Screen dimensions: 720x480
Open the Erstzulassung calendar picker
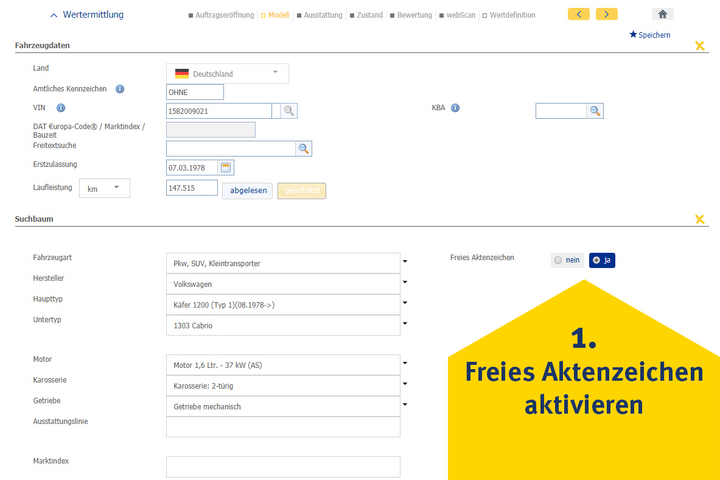coord(226,167)
